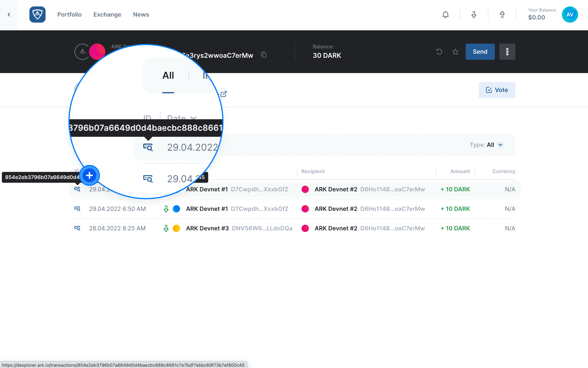Click the Vote button
Screen dimensions: 588x368
click(497, 90)
